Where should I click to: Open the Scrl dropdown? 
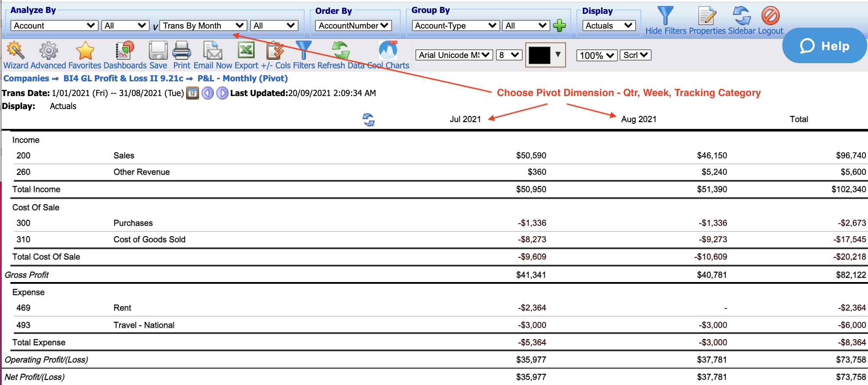click(636, 55)
